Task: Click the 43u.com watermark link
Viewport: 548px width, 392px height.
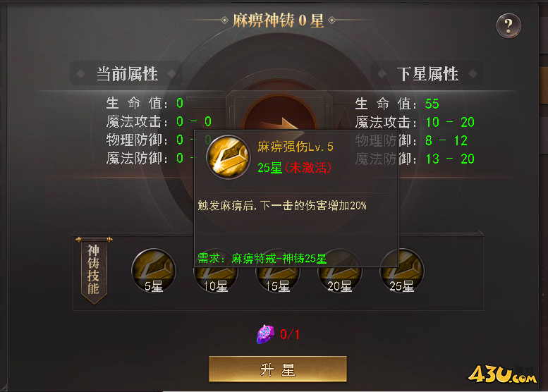Action: tap(502, 374)
